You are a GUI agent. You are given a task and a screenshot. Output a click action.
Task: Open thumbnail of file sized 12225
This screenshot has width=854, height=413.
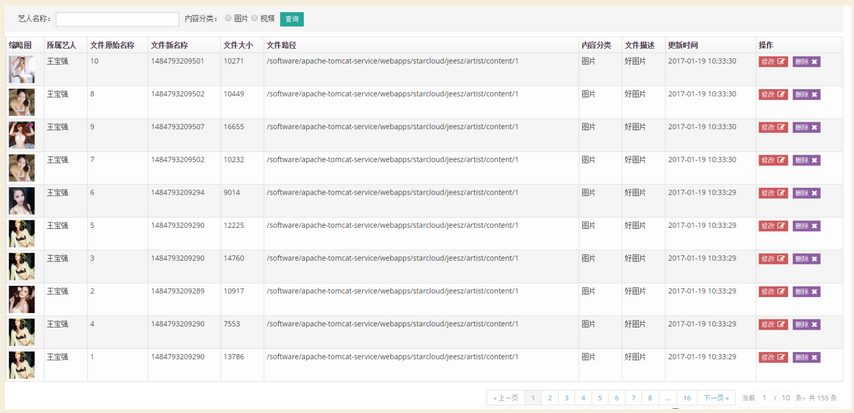[22, 233]
